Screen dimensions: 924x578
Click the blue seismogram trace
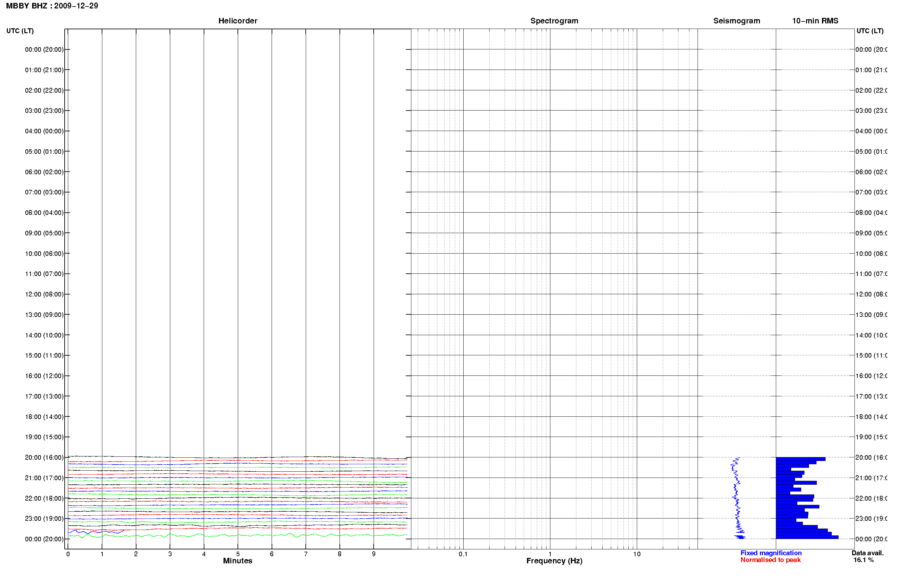coord(737,498)
